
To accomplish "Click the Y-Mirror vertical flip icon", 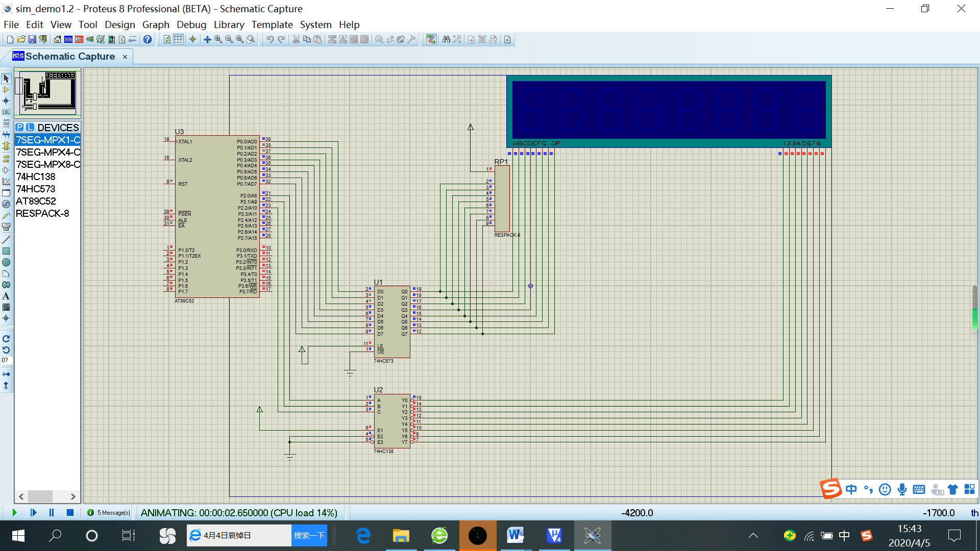I will [x=6, y=386].
